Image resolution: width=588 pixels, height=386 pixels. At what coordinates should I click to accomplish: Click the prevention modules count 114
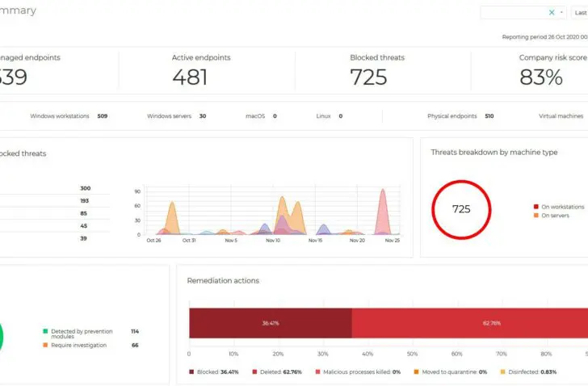pyautogui.click(x=135, y=331)
